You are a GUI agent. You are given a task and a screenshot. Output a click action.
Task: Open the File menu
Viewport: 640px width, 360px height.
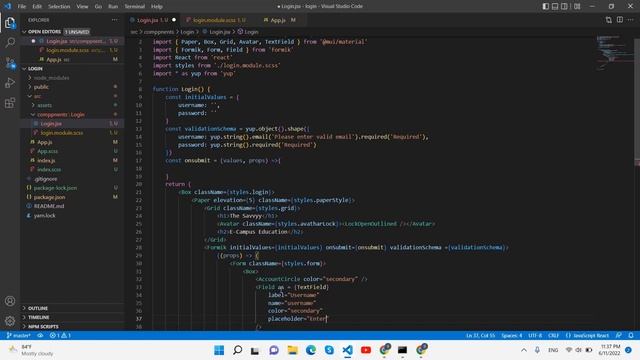[22, 7]
